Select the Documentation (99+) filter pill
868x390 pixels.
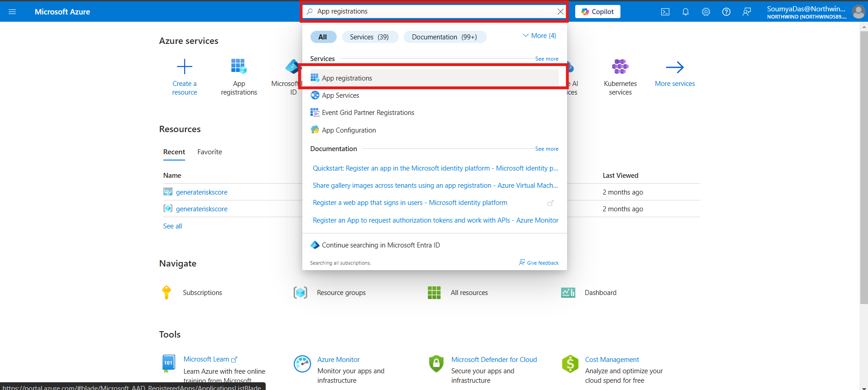444,37
